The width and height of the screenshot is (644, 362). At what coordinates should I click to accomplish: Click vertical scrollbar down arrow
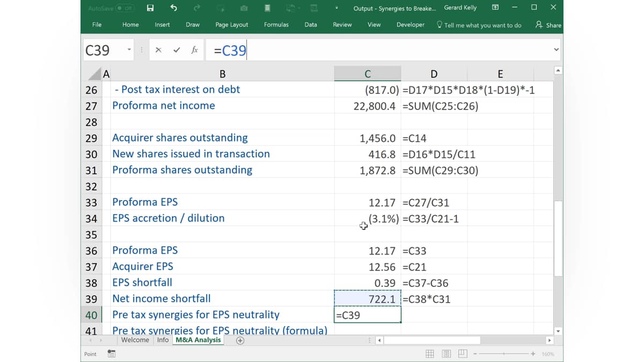(558, 331)
